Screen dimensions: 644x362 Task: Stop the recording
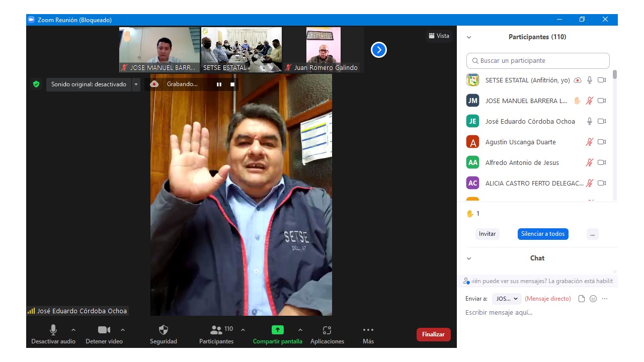click(232, 84)
